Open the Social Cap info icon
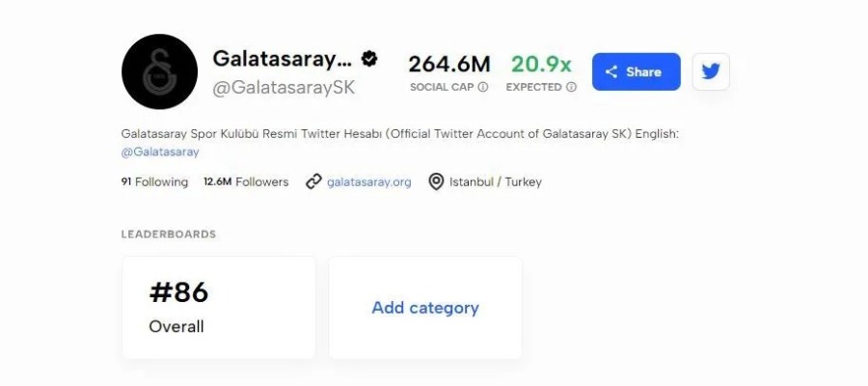 click(483, 87)
